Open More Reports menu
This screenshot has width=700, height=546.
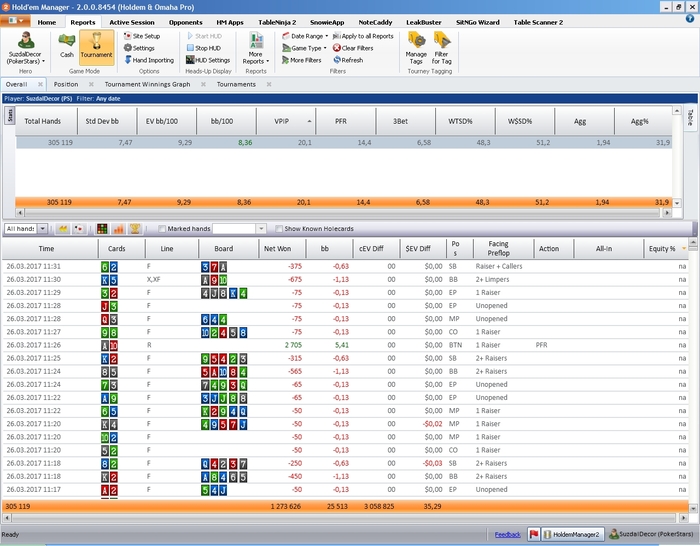pyautogui.click(x=256, y=48)
